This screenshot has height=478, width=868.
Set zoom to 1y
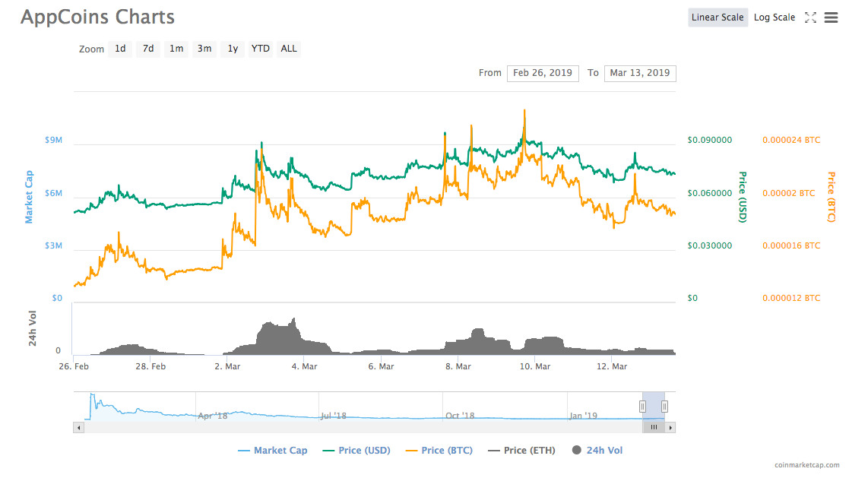click(x=233, y=49)
